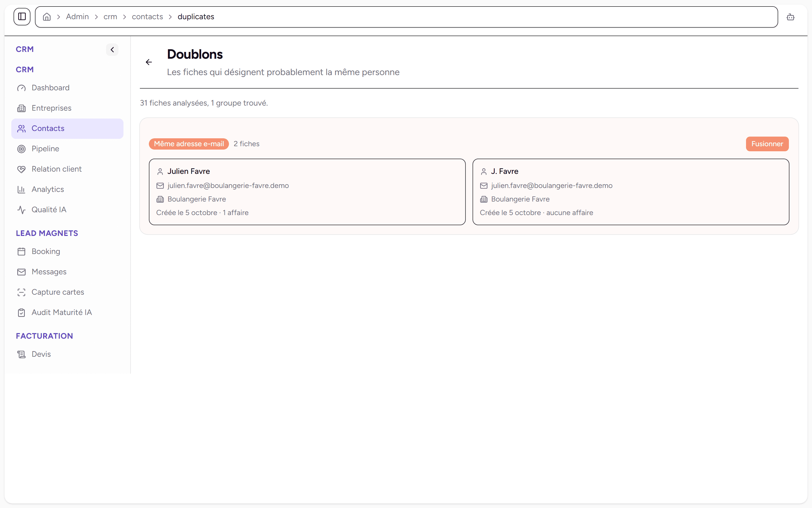Open Capture cartes page

tap(67, 292)
